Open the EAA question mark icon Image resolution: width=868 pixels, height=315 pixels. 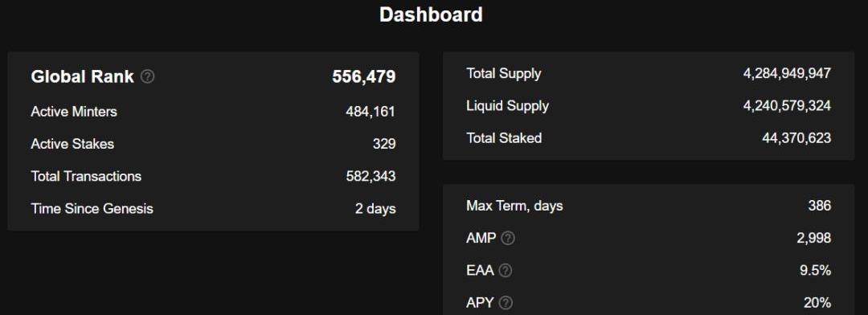(x=505, y=271)
